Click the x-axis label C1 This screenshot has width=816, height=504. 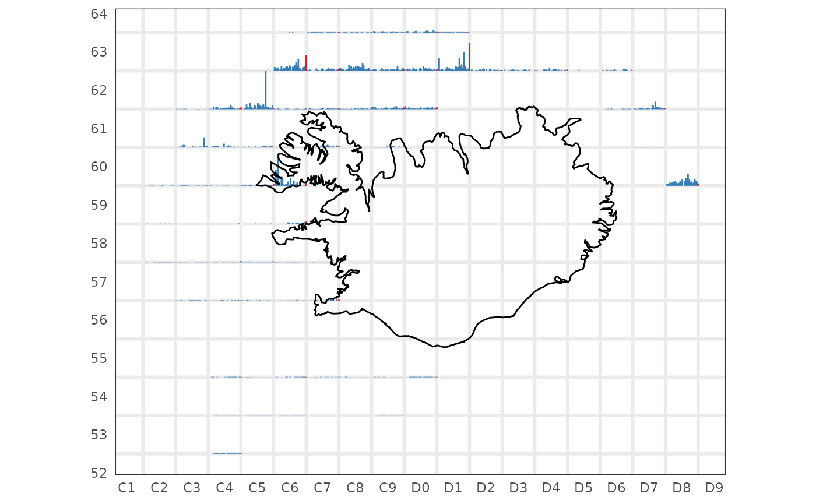pyautogui.click(x=126, y=487)
